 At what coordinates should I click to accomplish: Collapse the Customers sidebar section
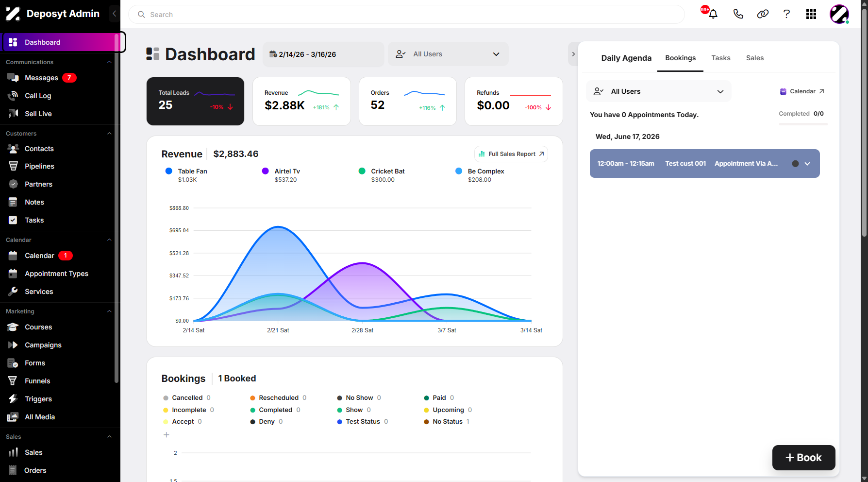[x=109, y=134]
